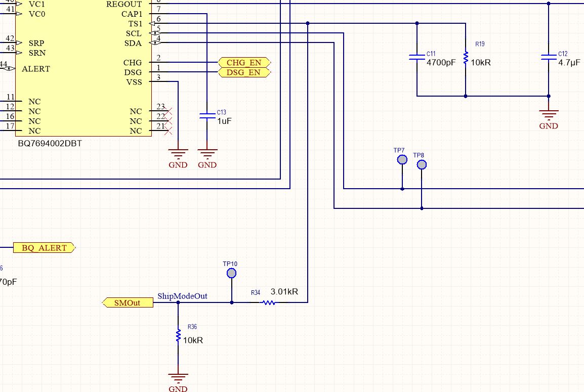Click the SRN pin name
Screen dimensions: 584x392
[37, 53]
